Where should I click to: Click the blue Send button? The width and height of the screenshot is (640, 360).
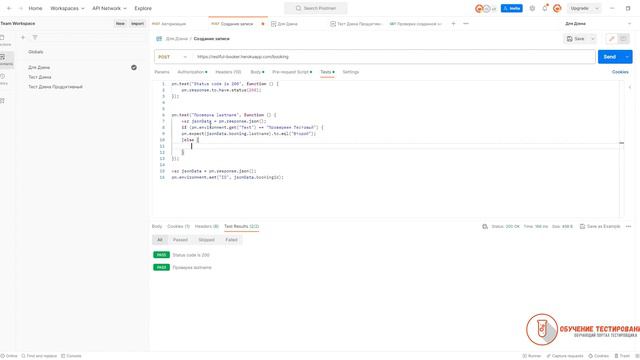pos(610,57)
